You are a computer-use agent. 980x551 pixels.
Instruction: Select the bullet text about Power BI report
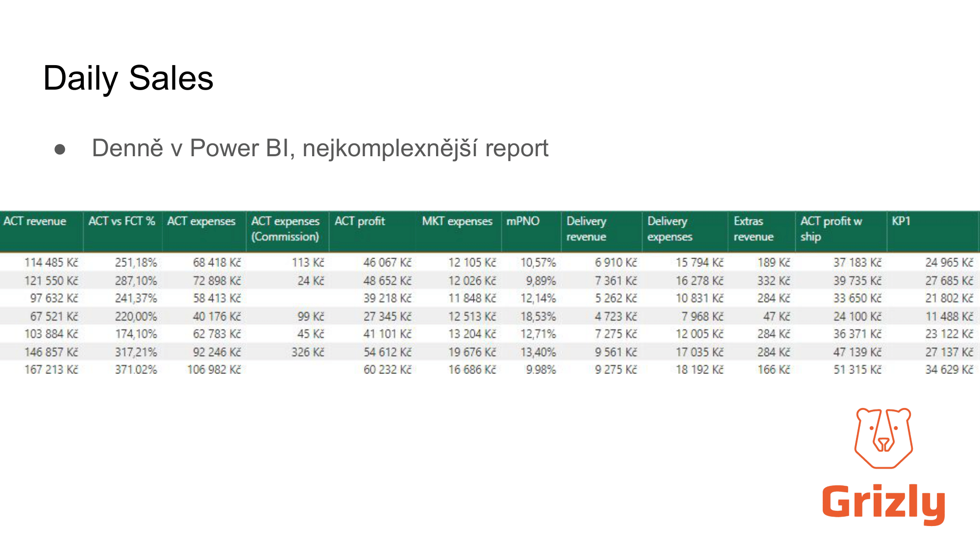pos(320,148)
